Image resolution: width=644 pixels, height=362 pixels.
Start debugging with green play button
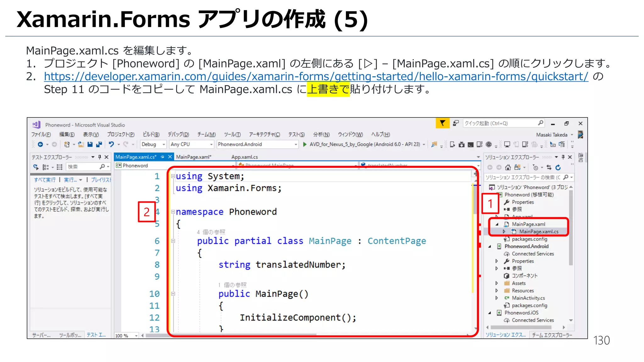point(305,144)
